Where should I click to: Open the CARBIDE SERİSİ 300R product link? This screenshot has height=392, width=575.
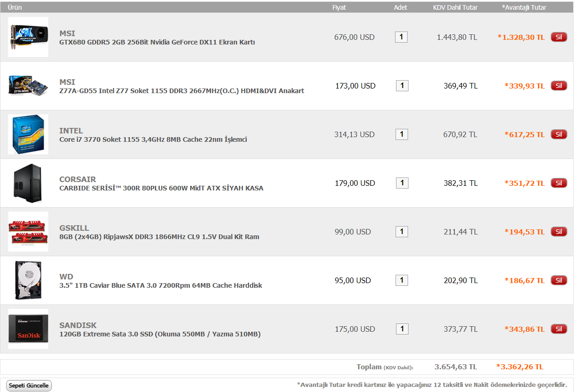[161, 188]
